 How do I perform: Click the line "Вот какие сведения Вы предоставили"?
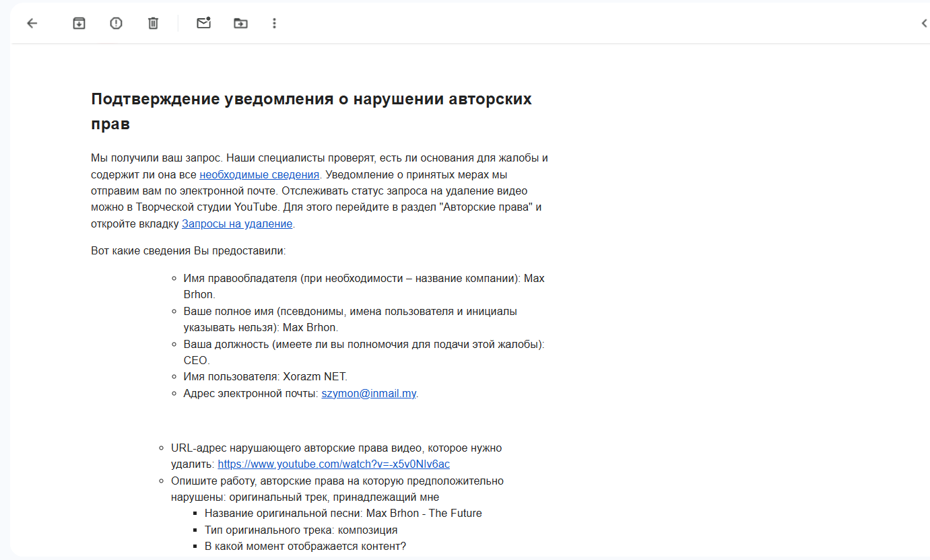[x=189, y=251]
